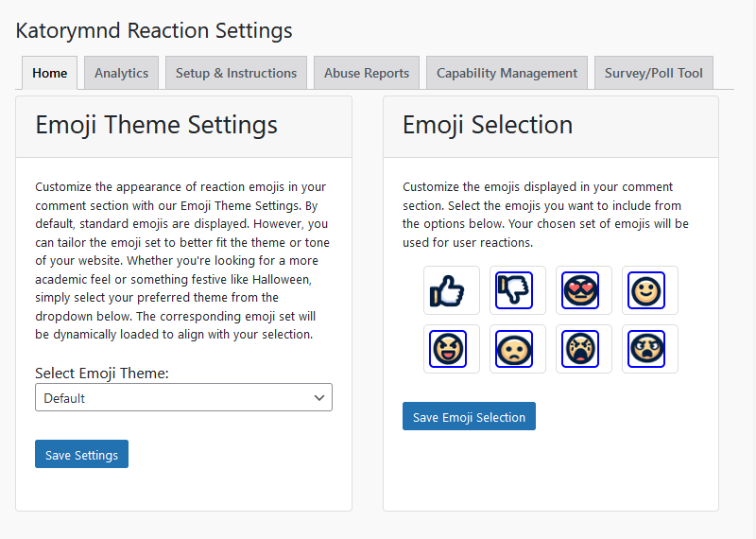Open the Capability Management tab
The image size is (756, 539).
click(x=507, y=73)
